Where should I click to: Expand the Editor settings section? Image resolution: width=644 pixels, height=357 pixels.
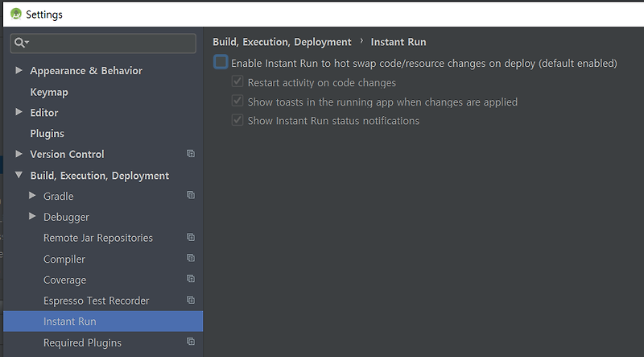[x=19, y=112]
